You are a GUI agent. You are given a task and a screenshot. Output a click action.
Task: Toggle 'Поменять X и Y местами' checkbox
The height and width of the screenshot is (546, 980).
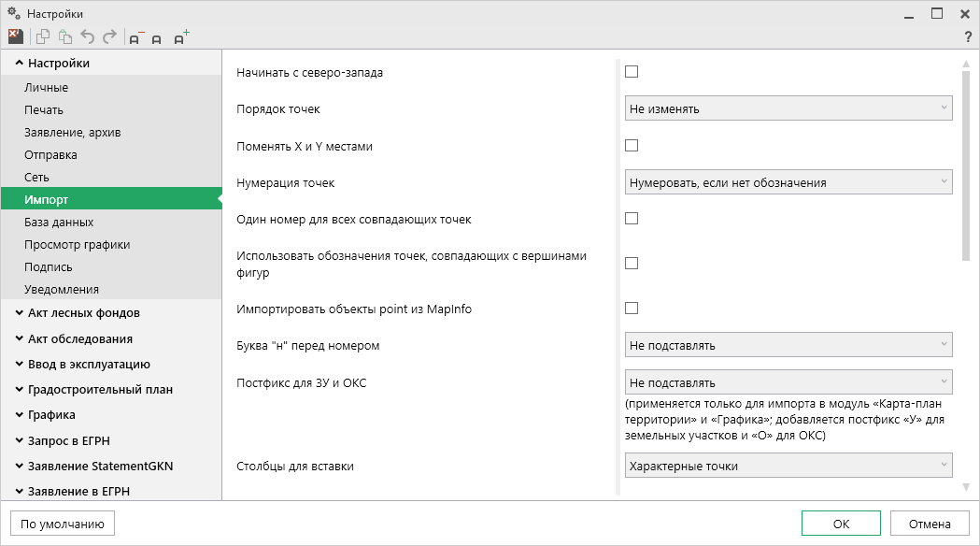tap(632, 146)
